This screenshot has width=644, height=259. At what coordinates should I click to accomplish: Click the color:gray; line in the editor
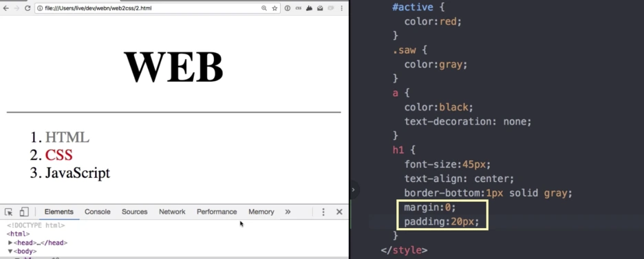436,65
